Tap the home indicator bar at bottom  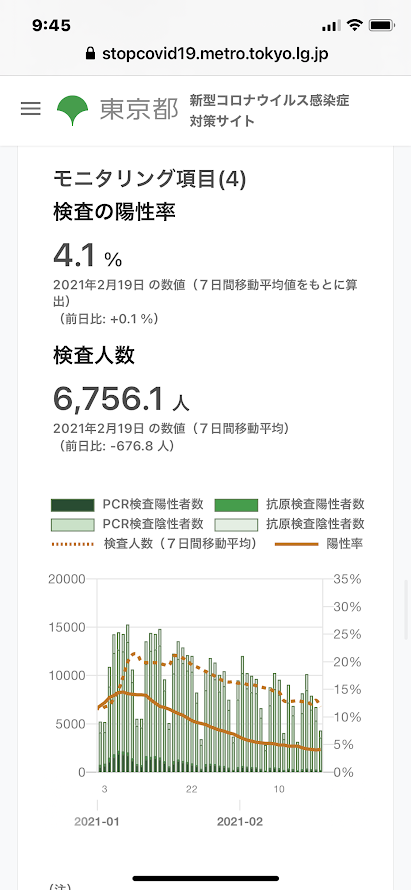(206, 878)
